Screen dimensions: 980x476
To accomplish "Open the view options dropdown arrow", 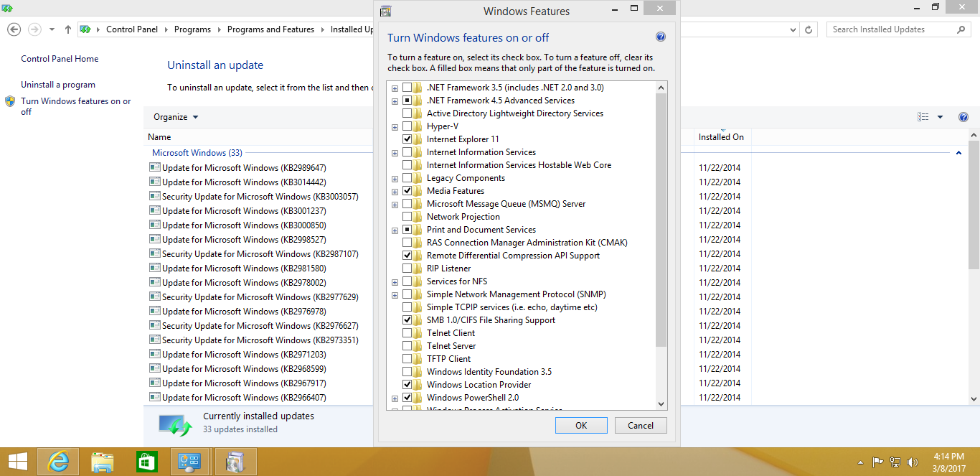I will pos(941,117).
